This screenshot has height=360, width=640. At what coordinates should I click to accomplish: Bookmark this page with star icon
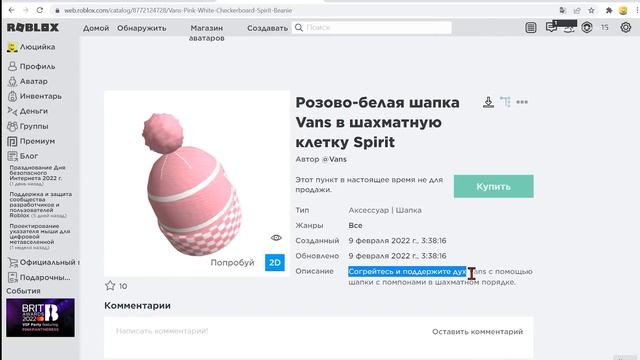591,11
